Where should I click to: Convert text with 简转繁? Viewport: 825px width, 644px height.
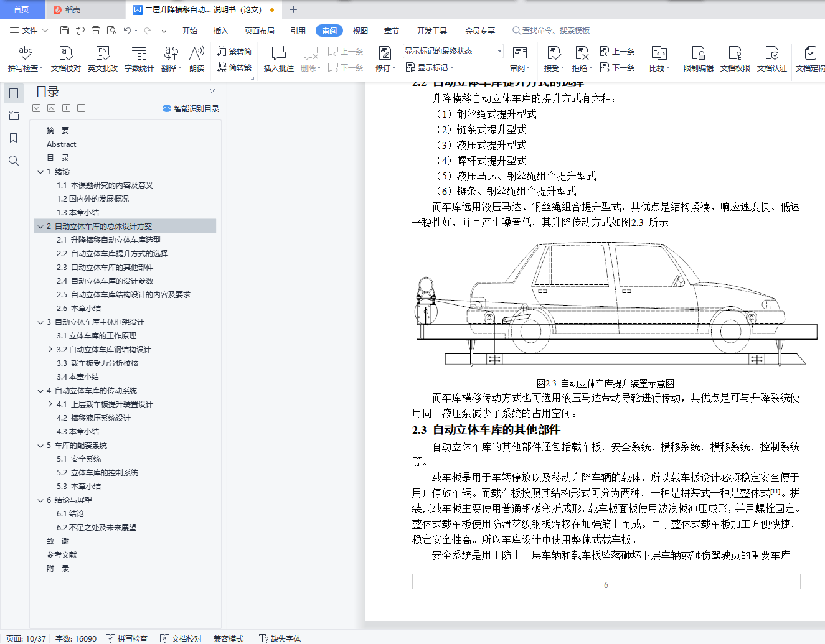[x=235, y=67]
